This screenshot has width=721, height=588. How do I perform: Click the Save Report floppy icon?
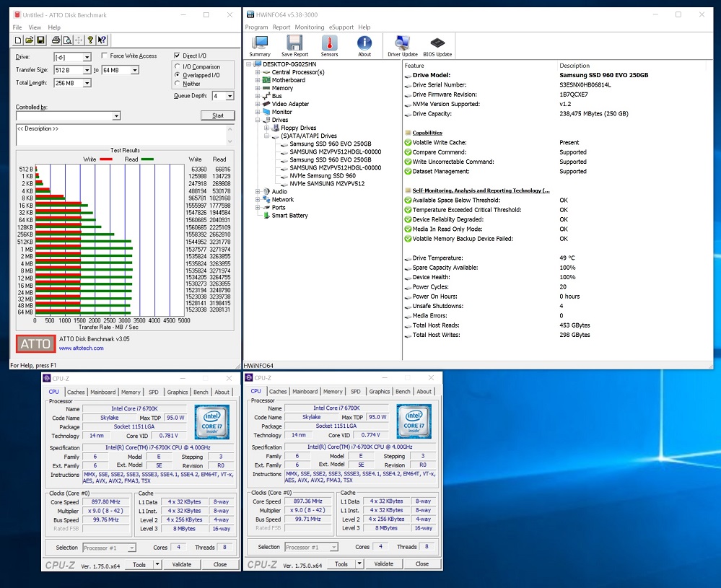coord(294,45)
